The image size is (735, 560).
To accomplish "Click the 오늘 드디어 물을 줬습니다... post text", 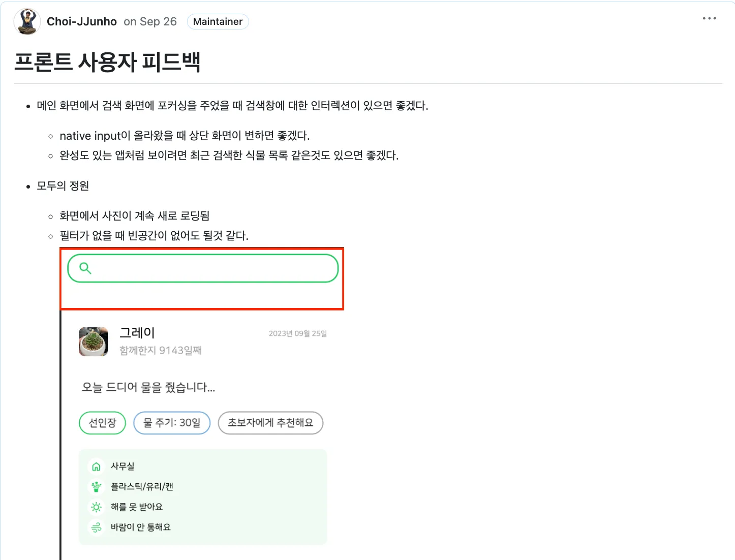I will [148, 387].
